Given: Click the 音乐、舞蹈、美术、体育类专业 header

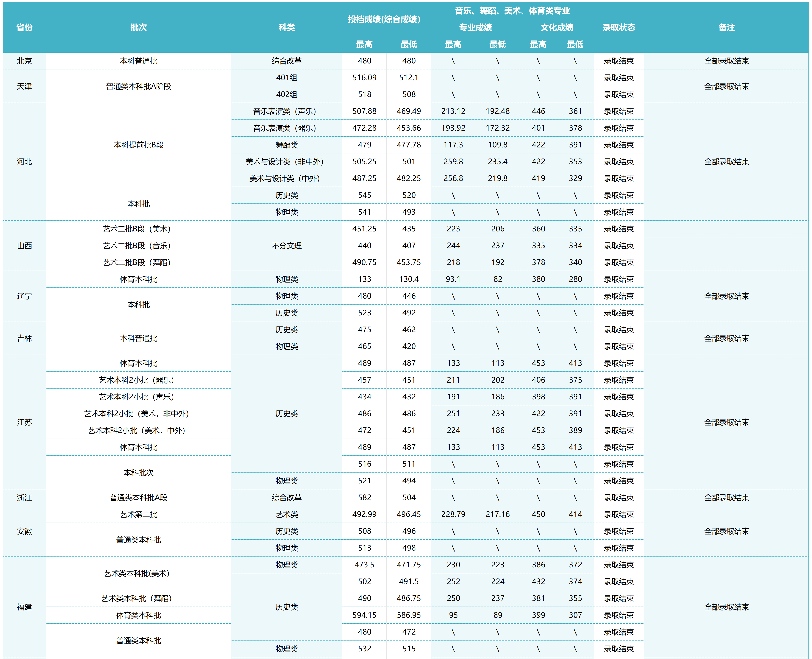Looking at the screenshot, I should point(513,11).
